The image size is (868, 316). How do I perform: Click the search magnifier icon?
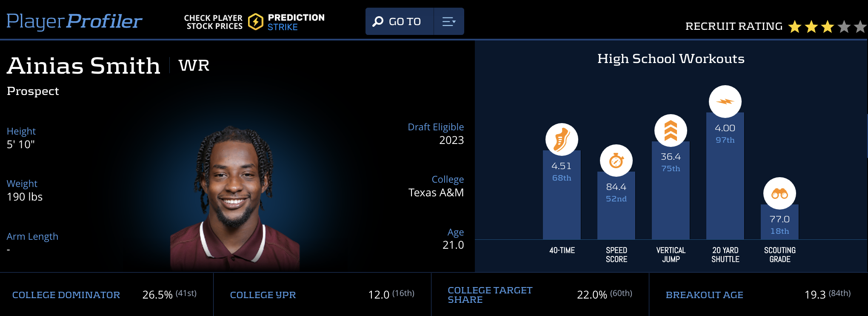click(378, 21)
